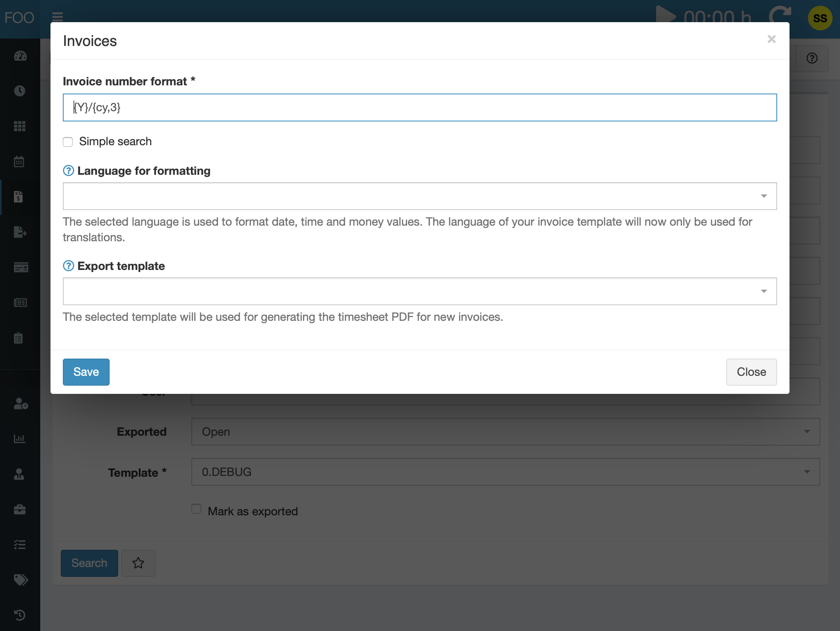Open the customers person icon in sidebar
840x631 pixels.
click(x=19, y=474)
